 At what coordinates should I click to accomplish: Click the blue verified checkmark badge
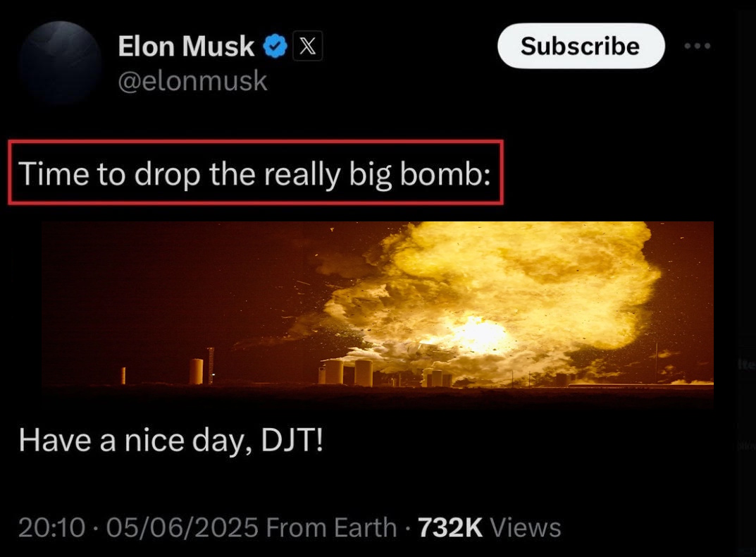click(x=275, y=46)
